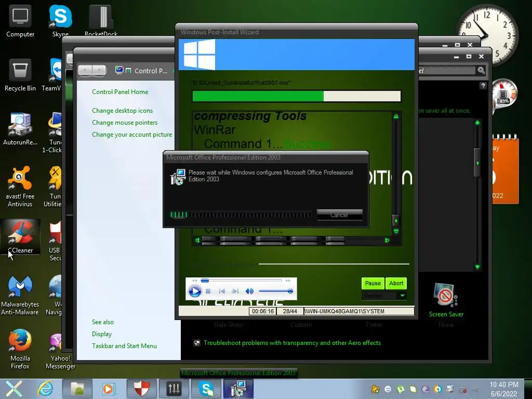Click the Stop button in media player
The height and width of the screenshot is (399, 532).
208,291
